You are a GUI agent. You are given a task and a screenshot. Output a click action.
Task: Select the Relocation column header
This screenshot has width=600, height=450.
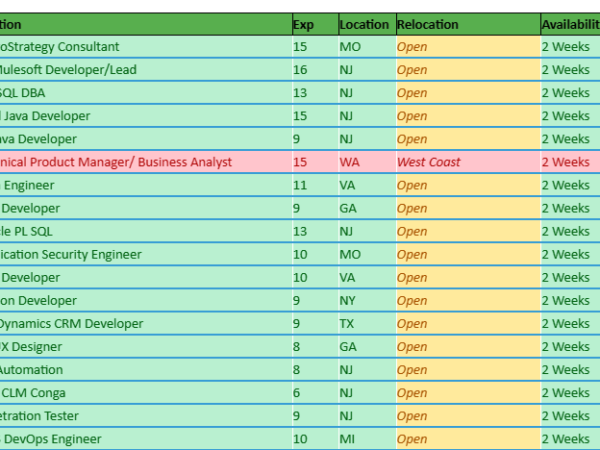point(468,24)
